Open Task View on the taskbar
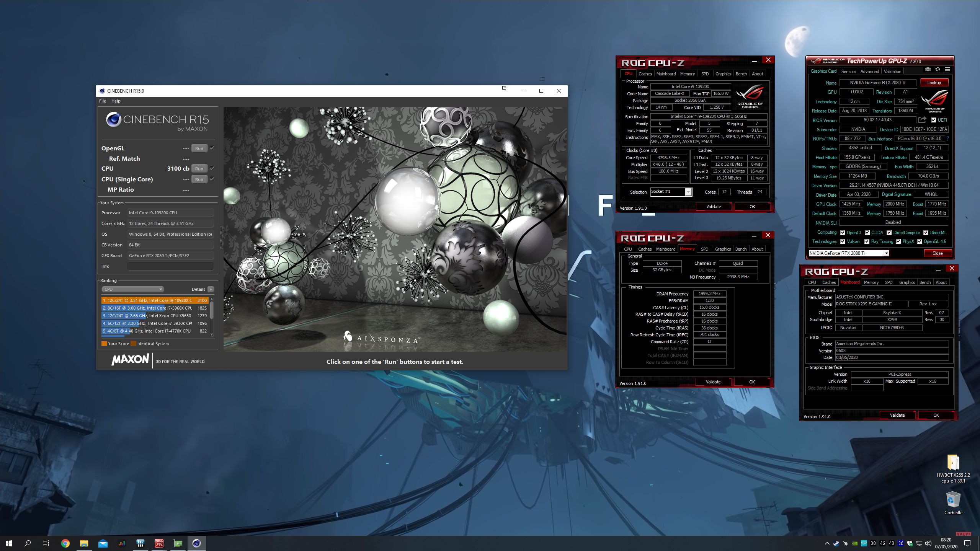Viewport: 980px width, 551px height. [x=46, y=543]
